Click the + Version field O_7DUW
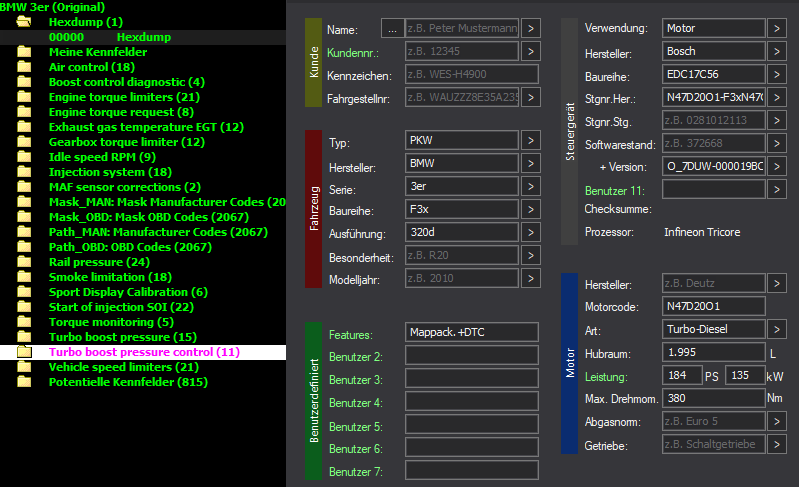 pos(713,167)
